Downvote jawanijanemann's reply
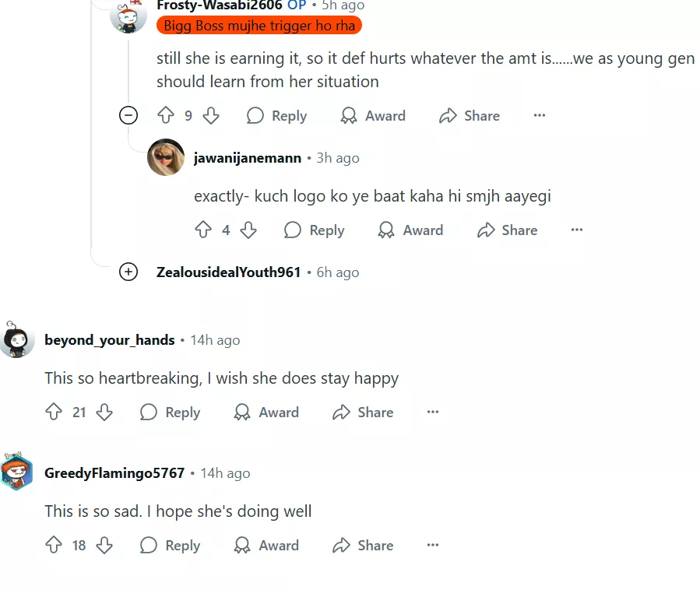700x590 pixels. click(x=248, y=230)
